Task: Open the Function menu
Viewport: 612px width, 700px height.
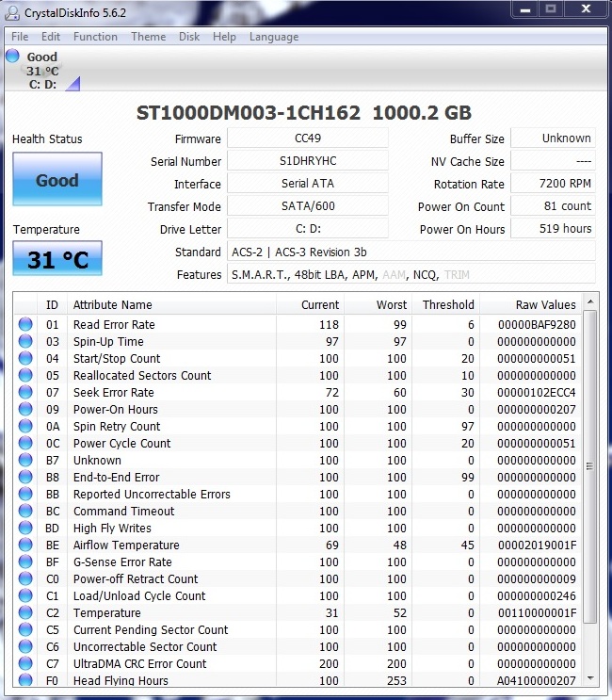Action: 95,37
